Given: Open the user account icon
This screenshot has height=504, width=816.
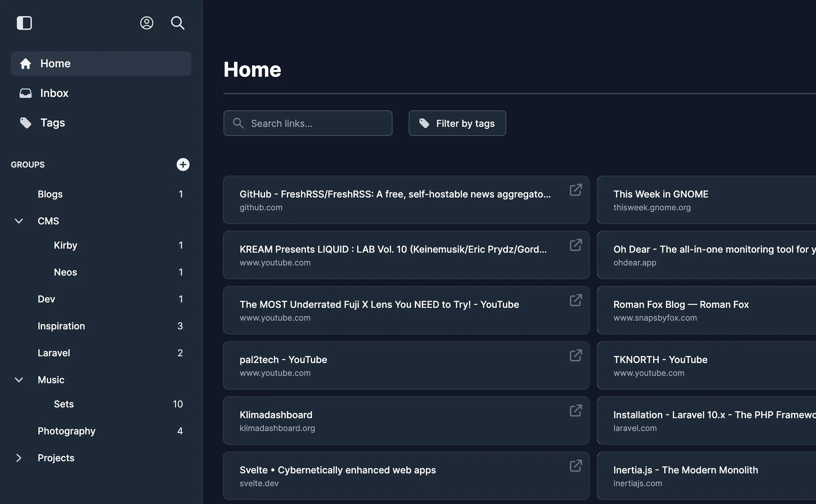Looking at the screenshot, I should [x=146, y=23].
